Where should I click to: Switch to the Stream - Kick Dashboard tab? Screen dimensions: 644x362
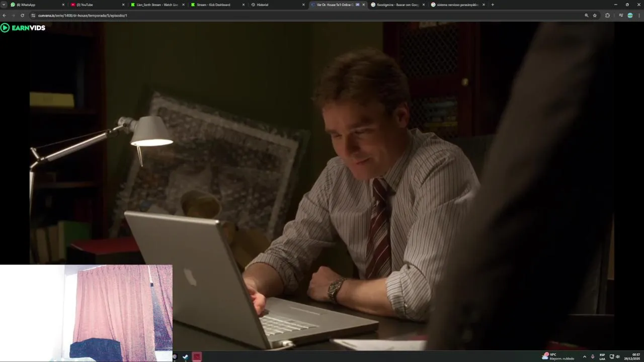217,5
